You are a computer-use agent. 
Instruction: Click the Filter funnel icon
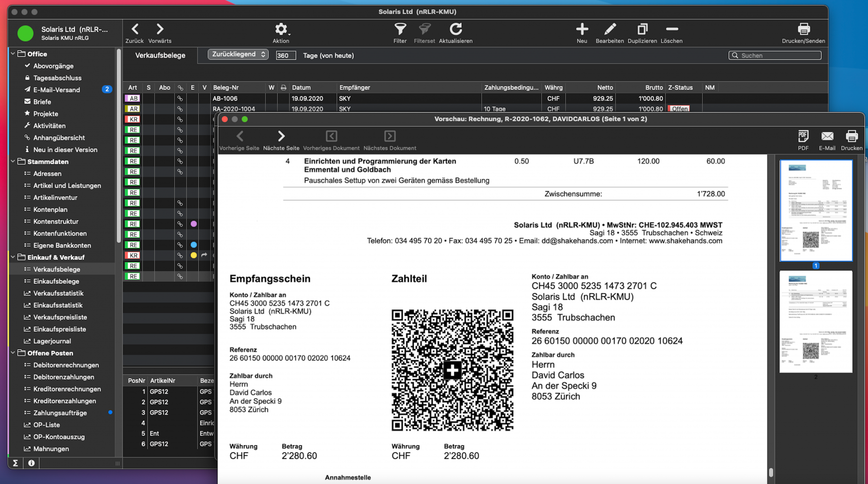pos(400,30)
